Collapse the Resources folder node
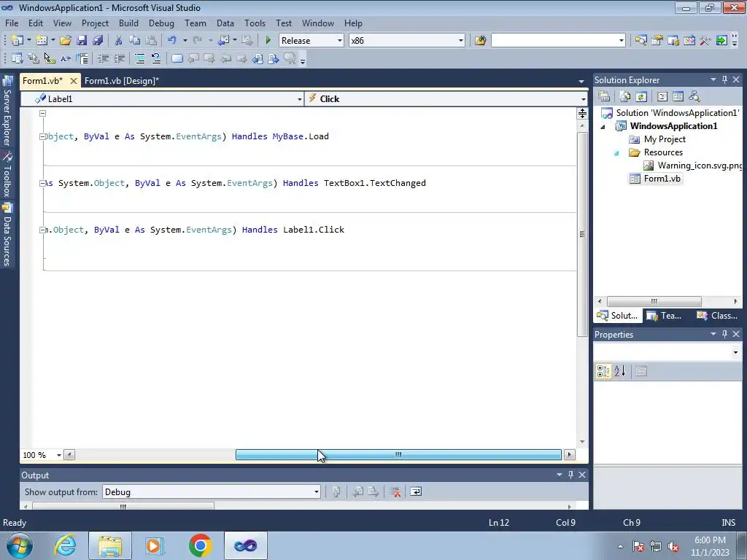This screenshot has width=747, height=560. coord(616,153)
